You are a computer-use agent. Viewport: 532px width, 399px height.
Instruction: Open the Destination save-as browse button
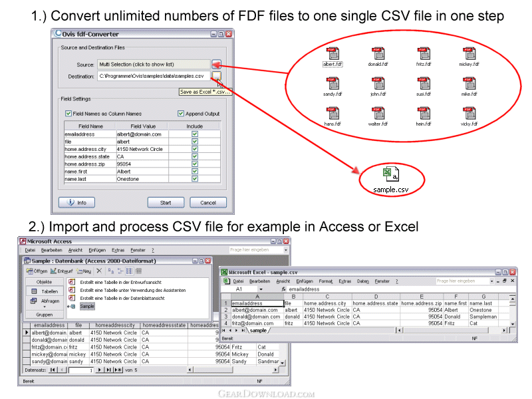pos(216,76)
